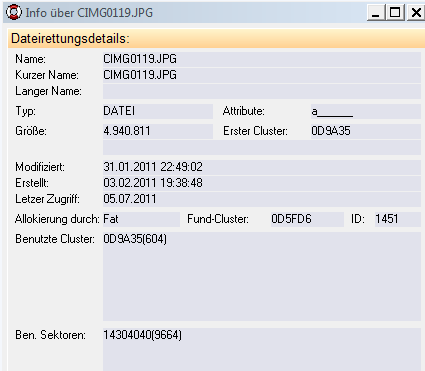Click the empty Langer Name field

pos(262,91)
